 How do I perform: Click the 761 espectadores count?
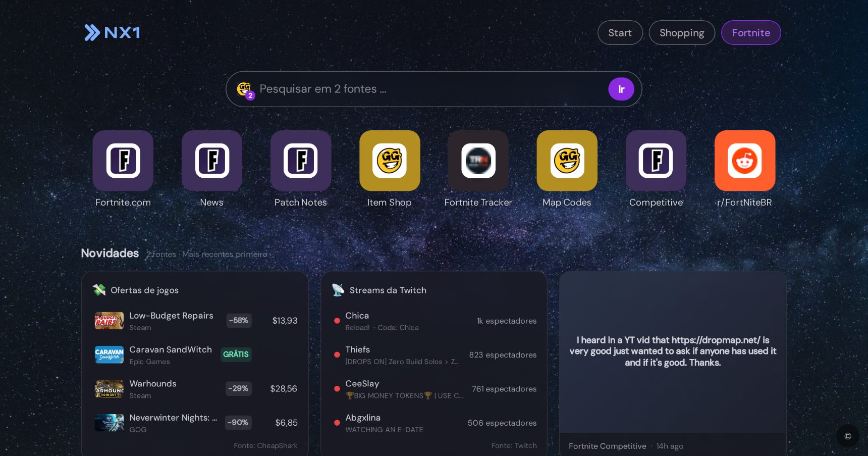504,389
